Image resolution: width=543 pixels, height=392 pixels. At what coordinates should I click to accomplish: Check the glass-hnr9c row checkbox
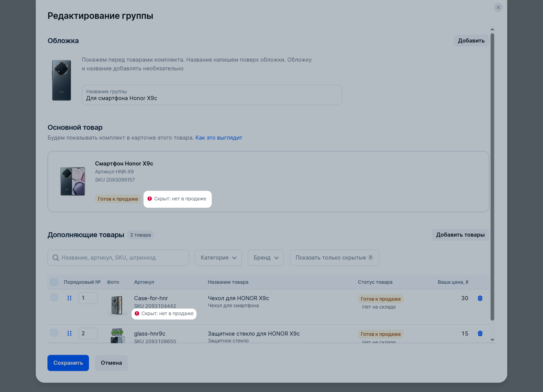(54, 333)
